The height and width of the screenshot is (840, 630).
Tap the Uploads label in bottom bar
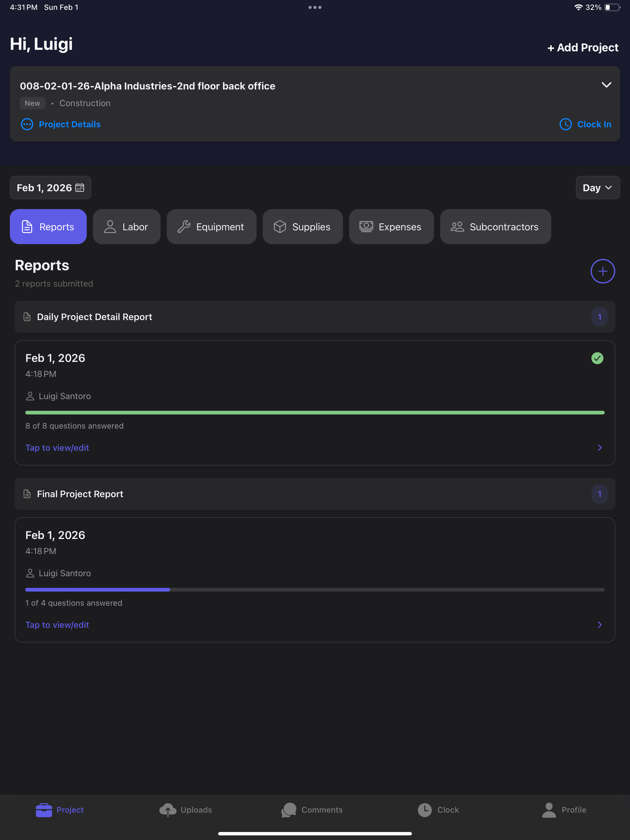pos(197,810)
